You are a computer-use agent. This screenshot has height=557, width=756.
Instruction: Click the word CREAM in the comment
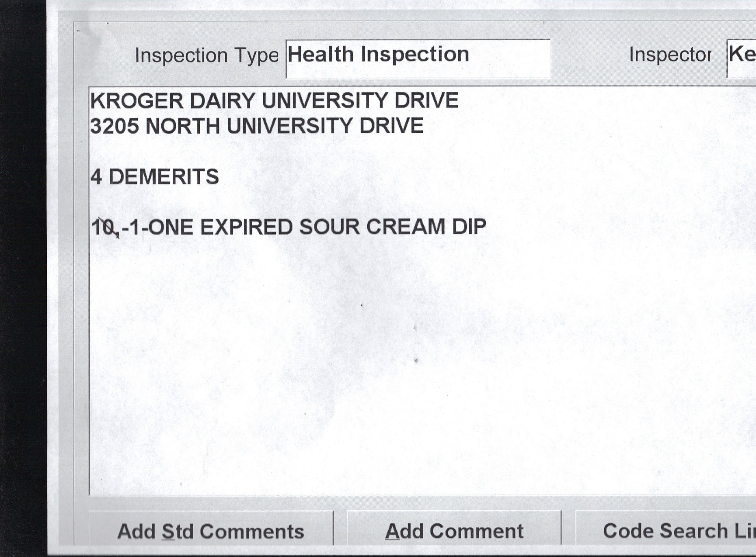pos(405,227)
